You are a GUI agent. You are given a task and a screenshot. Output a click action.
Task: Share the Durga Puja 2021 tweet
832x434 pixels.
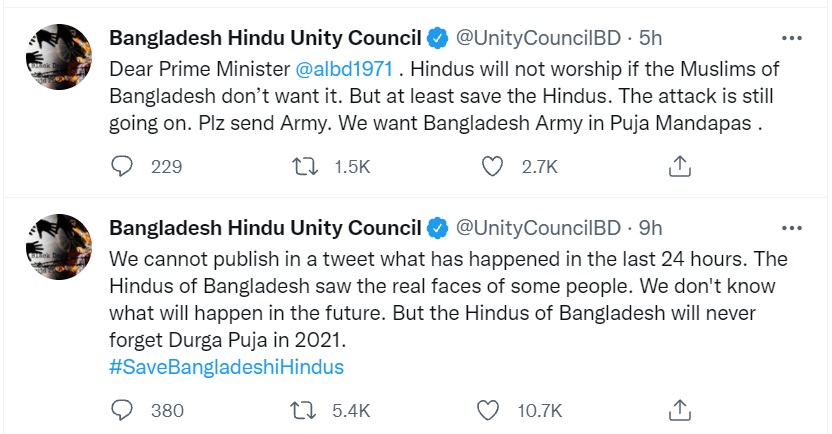[680, 410]
